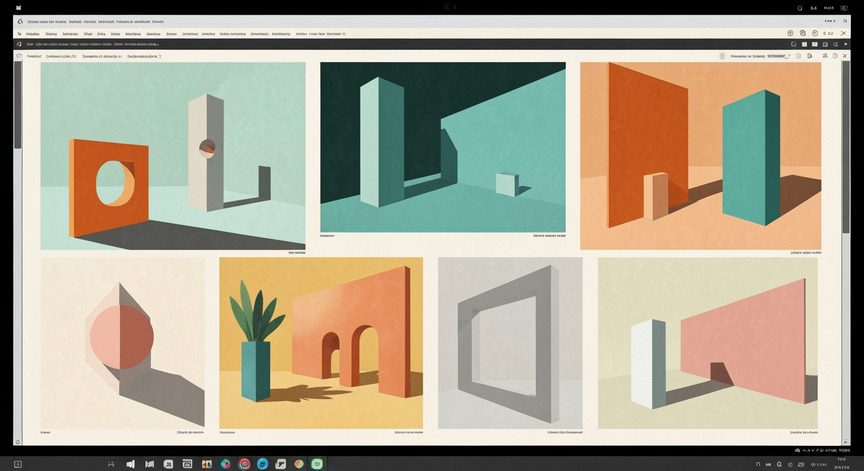Click the search magnifier in the system tray
The height and width of the screenshot is (471, 864).
(x=779, y=464)
